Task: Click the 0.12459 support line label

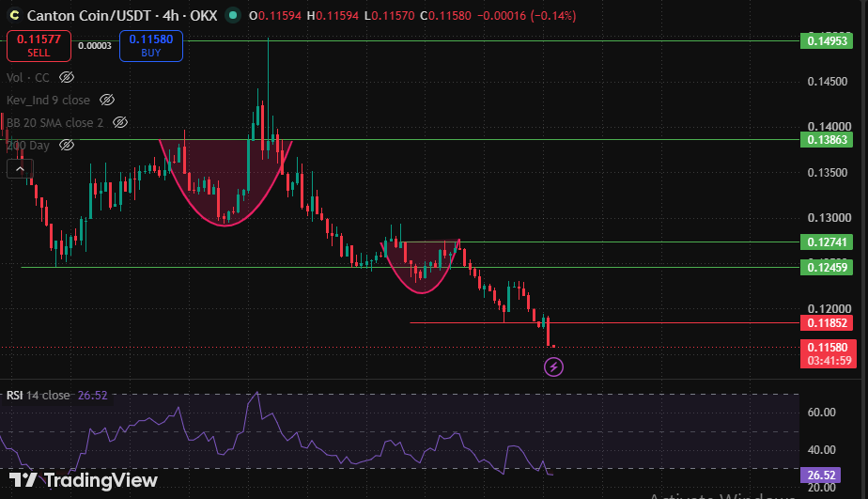Action: [x=827, y=268]
